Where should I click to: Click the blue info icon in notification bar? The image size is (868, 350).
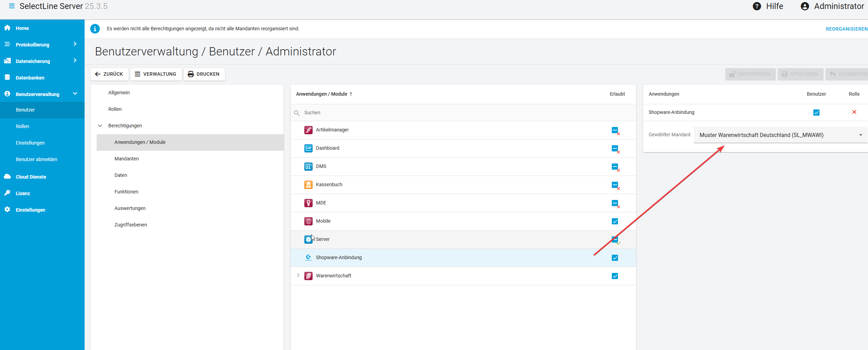click(95, 29)
